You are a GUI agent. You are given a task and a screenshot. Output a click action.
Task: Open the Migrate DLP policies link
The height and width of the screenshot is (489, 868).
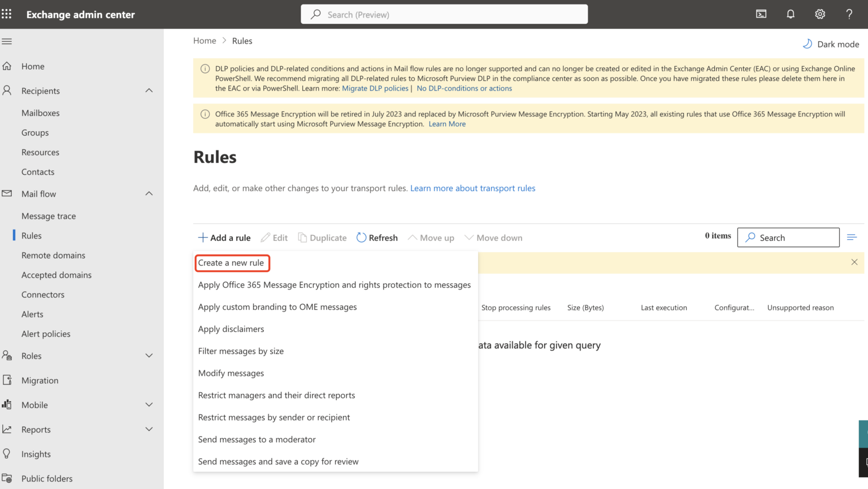pos(375,88)
